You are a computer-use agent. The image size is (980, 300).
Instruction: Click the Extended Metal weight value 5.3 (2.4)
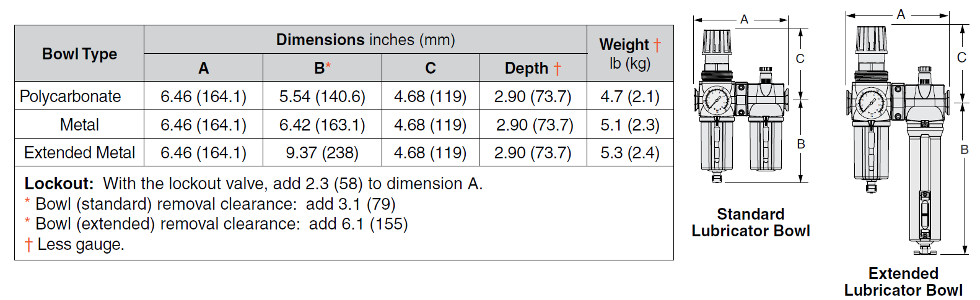point(630,153)
